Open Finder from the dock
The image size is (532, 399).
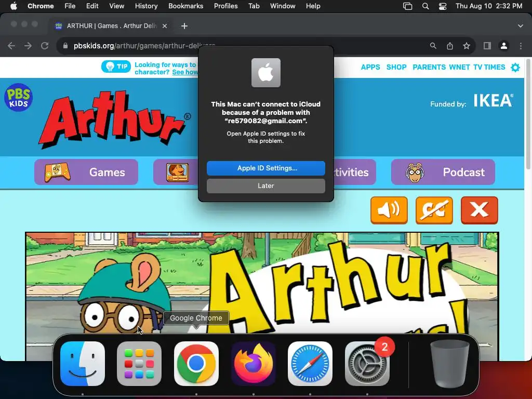[83, 363]
